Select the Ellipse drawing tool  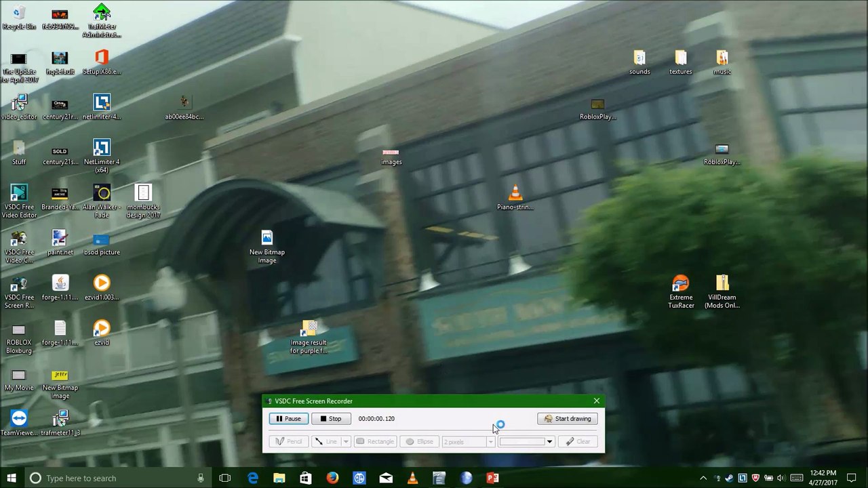pyautogui.click(x=420, y=442)
